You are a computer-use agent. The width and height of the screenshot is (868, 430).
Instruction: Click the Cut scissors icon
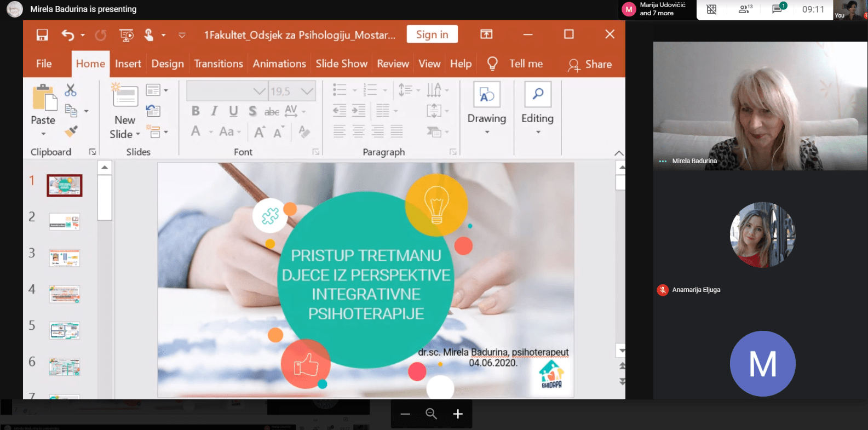(x=71, y=90)
